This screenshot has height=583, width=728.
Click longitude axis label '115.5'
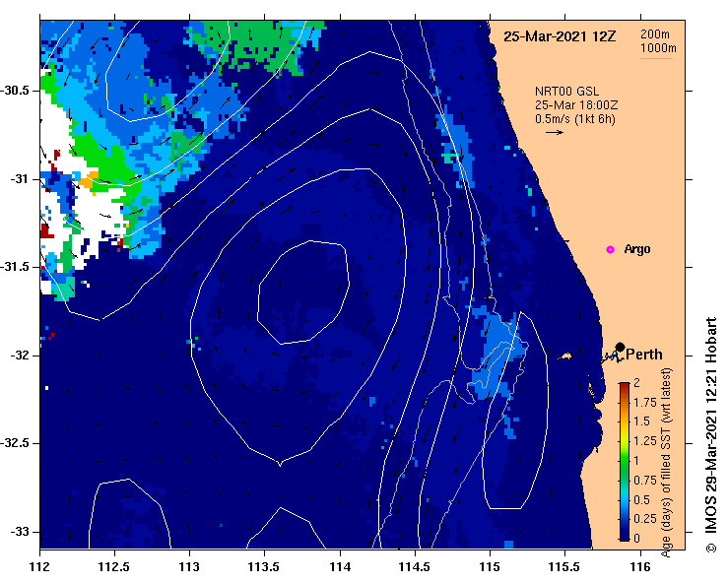[x=564, y=567]
